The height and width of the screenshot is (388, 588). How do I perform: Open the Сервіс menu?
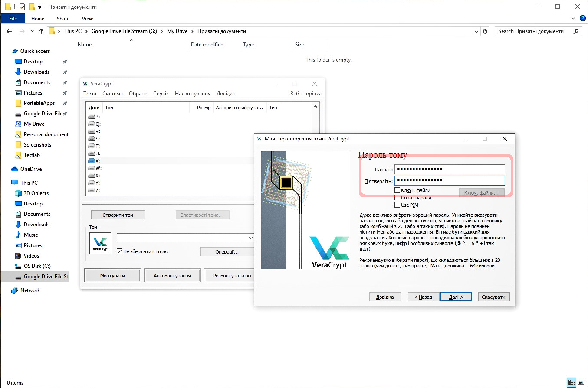161,94
